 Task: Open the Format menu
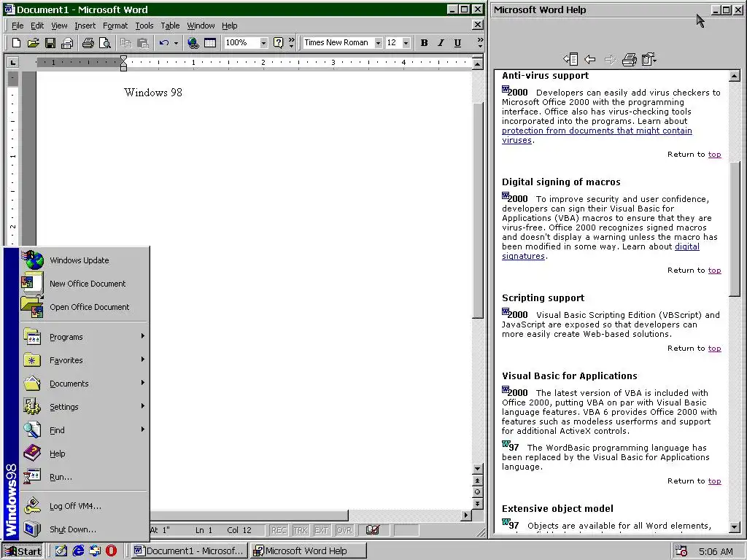pyautogui.click(x=115, y=26)
